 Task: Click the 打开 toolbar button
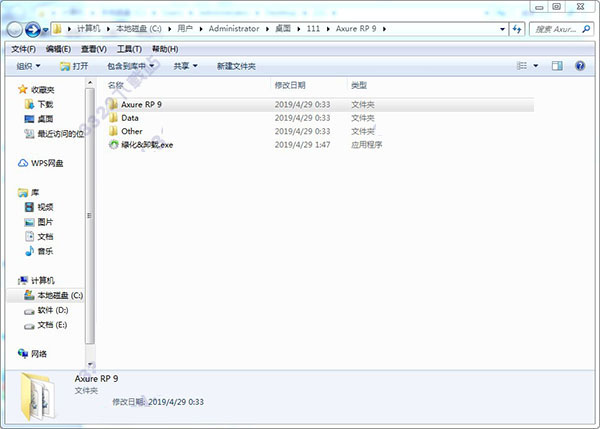tap(74, 66)
